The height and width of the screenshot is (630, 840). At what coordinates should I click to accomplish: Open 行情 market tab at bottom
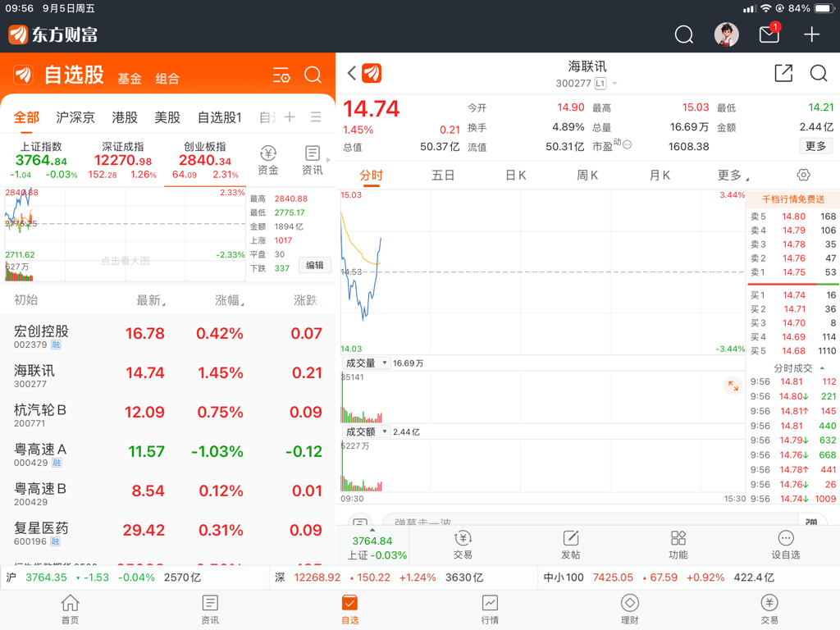click(490, 609)
